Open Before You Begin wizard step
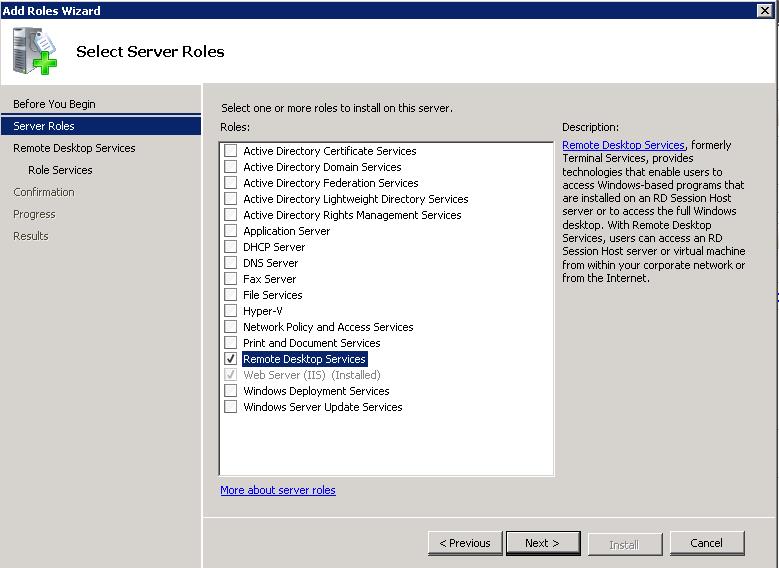This screenshot has height=568, width=779. pos(54,104)
